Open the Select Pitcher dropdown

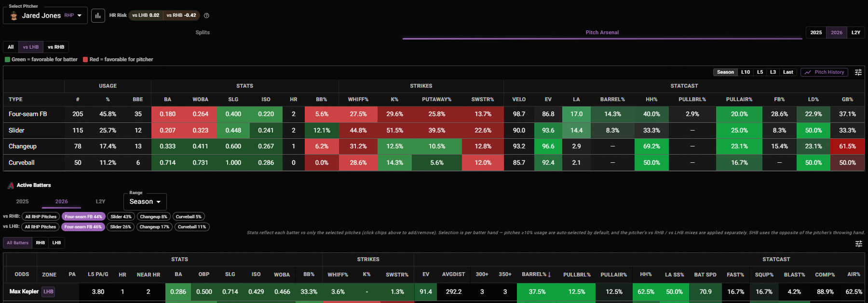tap(45, 15)
